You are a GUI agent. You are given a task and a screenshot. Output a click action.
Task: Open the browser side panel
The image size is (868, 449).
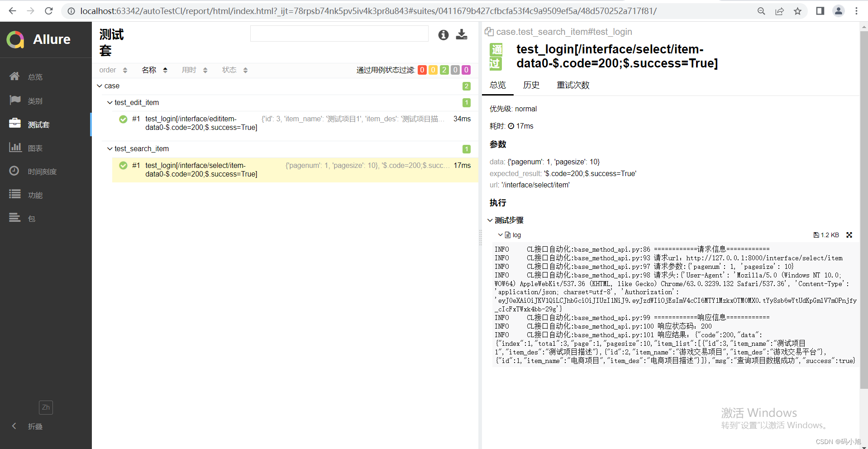(x=820, y=11)
